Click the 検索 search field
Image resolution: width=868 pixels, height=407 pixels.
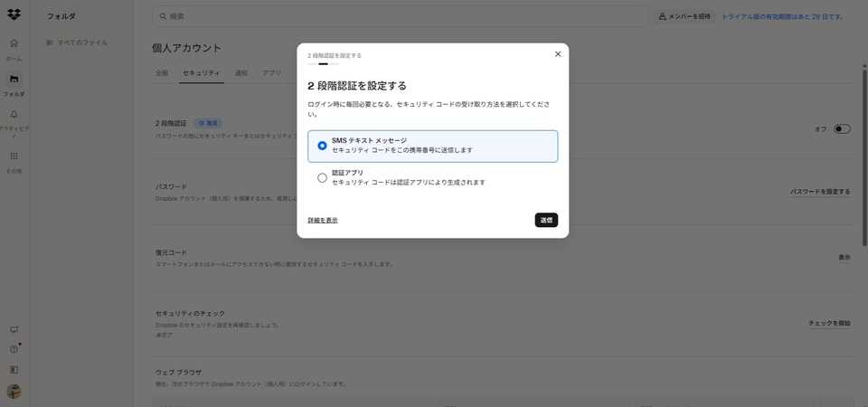click(x=400, y=16)
